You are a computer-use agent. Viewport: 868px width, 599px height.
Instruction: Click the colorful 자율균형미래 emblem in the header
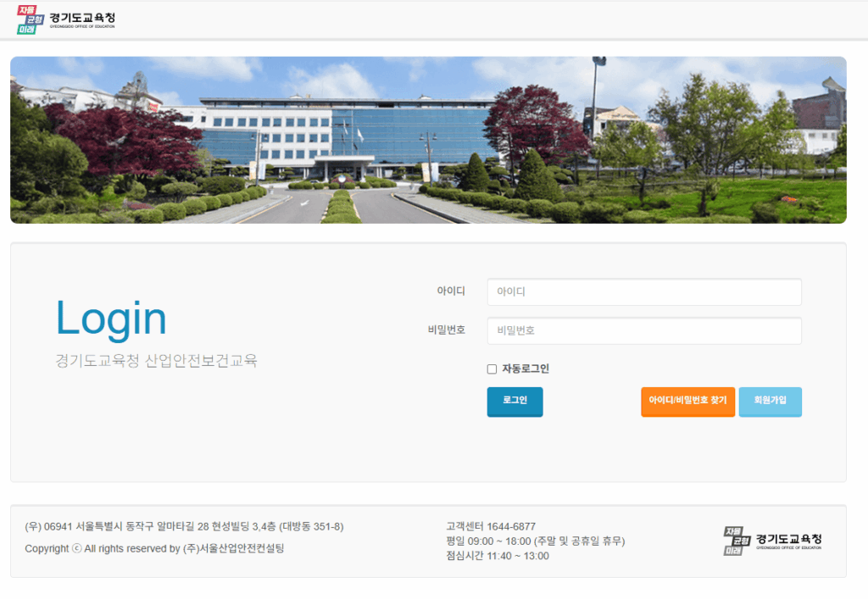tap(28, 19)
